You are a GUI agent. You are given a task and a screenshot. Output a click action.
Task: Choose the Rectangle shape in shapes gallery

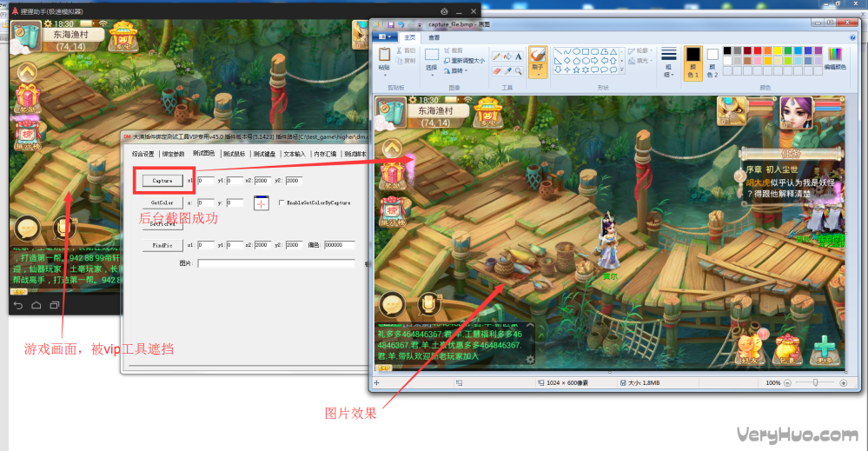[586, 52]
